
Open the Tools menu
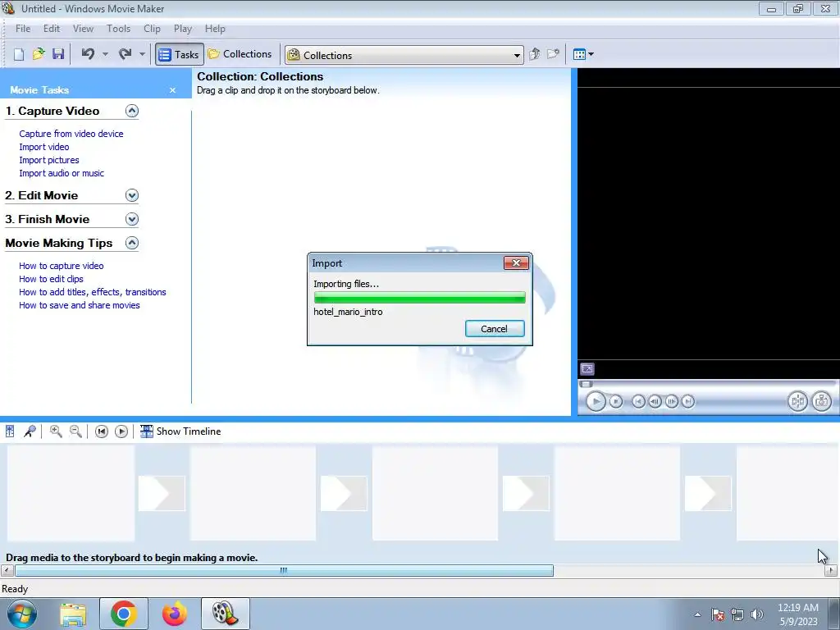[118, 29]
